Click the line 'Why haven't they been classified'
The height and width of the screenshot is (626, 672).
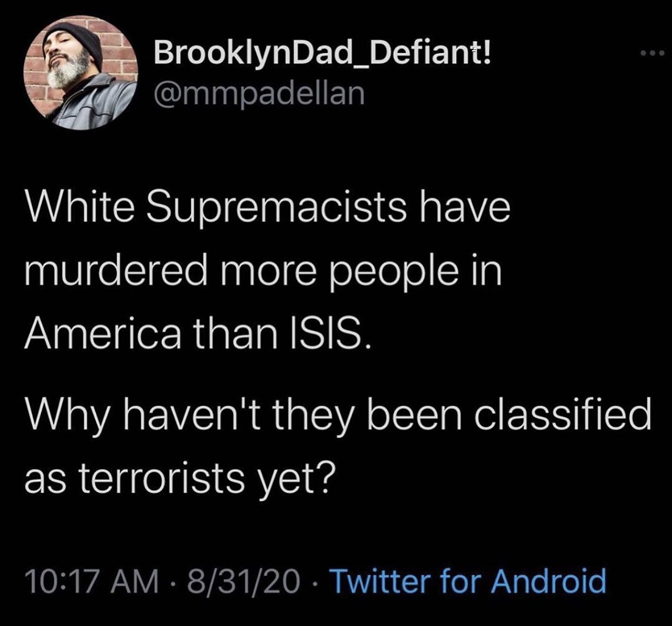pyautogui.click(x=338, y=415)
